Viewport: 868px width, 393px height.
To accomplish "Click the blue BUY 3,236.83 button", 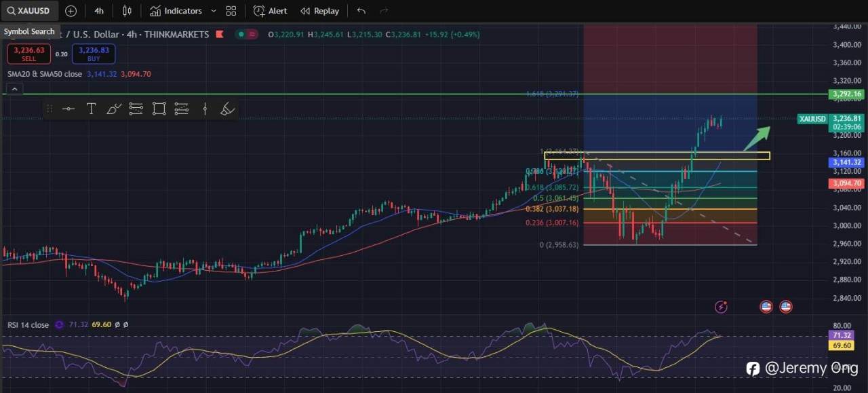I will coord(94,54).
